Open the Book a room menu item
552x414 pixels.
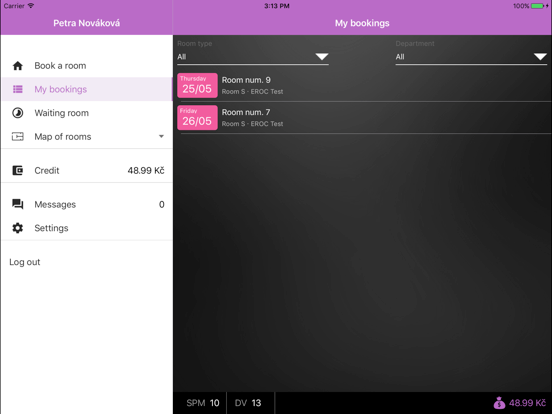(x=87, y=66)
